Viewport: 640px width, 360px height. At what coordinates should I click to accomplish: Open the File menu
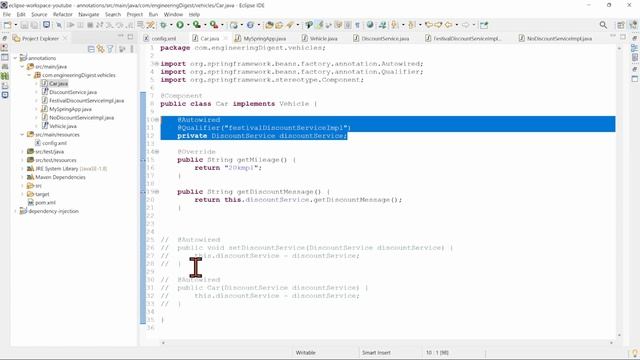pos(7,14)
